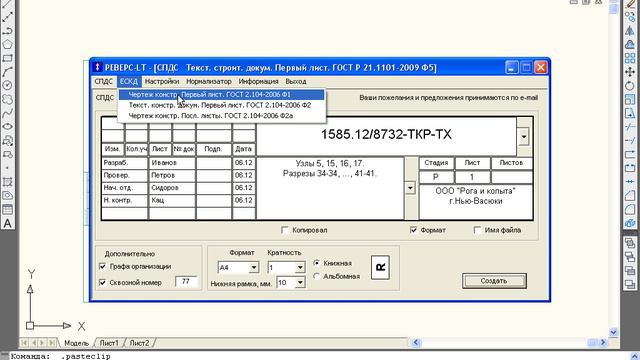Click the horizontal scrollbar left arrow
The height and width of the screenshot is (360, 640).
(416, 343)
